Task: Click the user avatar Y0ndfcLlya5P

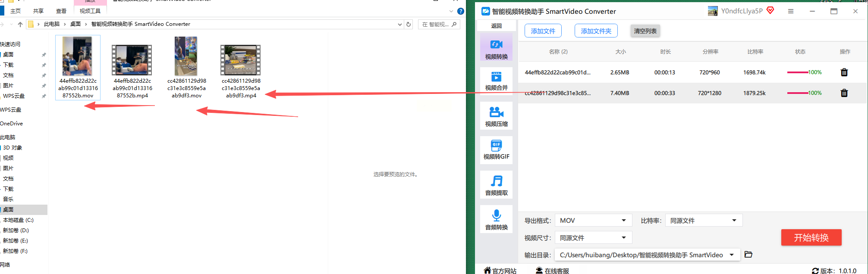Action: point(713,11)
